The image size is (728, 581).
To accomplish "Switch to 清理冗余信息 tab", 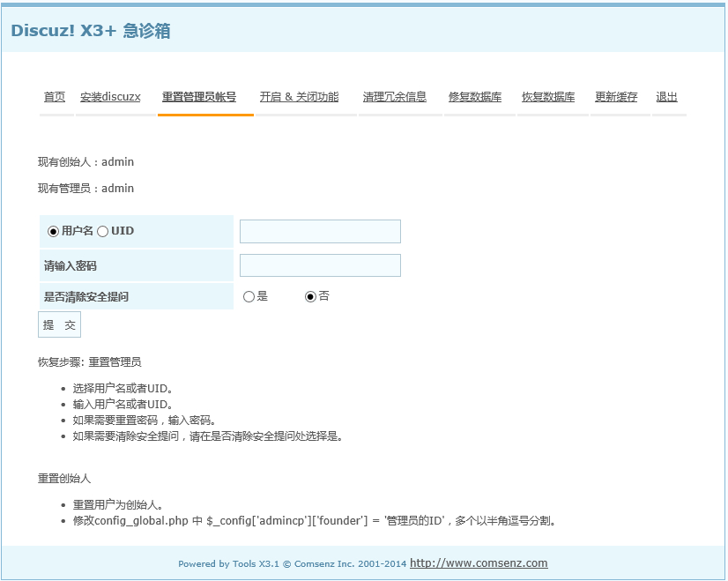I will 395,97.
